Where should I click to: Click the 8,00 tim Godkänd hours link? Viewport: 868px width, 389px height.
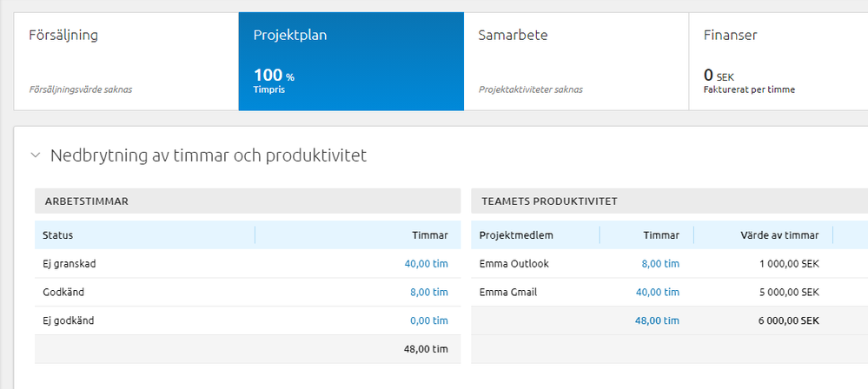tap(428, 293)
